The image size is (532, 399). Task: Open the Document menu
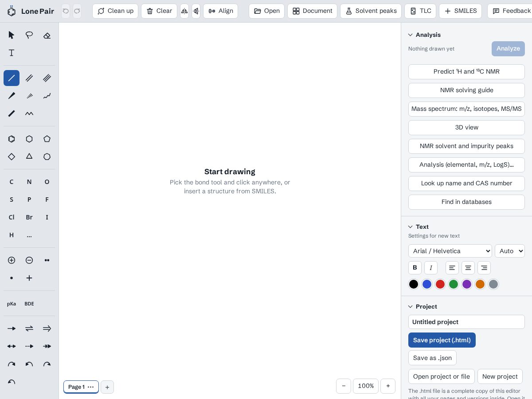coord(312,11)
